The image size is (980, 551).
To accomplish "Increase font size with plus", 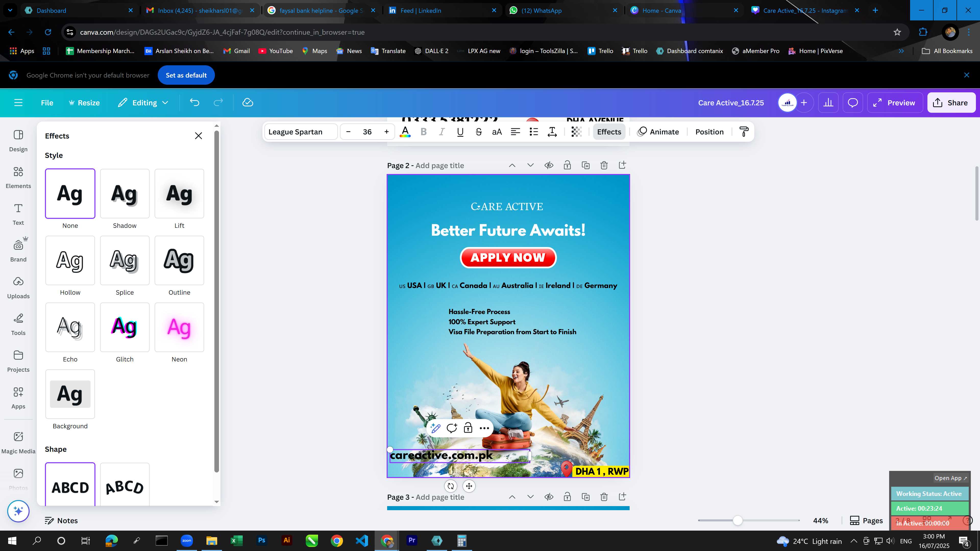I will pos(387,132).
